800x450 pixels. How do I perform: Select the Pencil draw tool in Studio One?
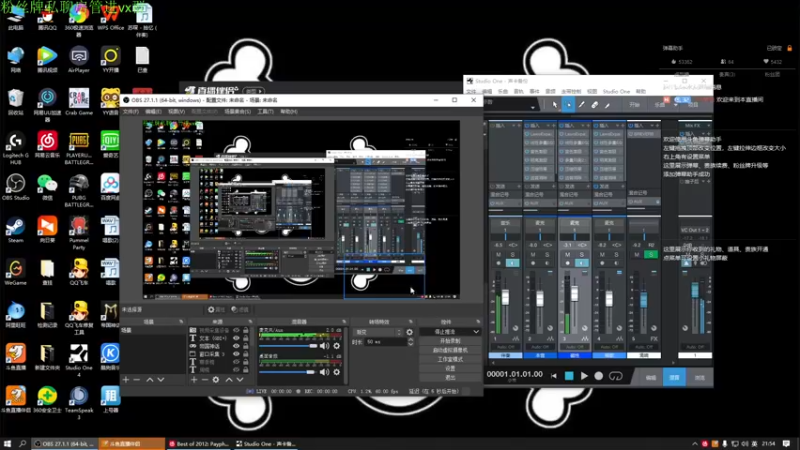pyautogui.click(x=582, y=105)
